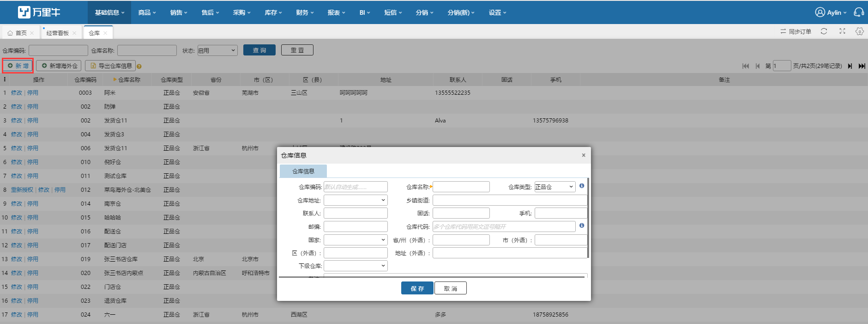Close the 仓库 tab
This screenshot has height=324, width=868.
(105, 33)
